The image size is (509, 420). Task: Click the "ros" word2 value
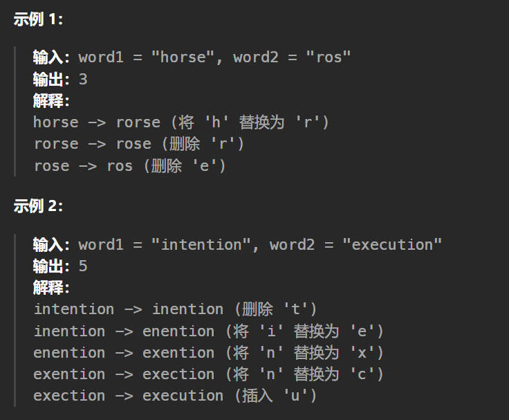[328, 57]
